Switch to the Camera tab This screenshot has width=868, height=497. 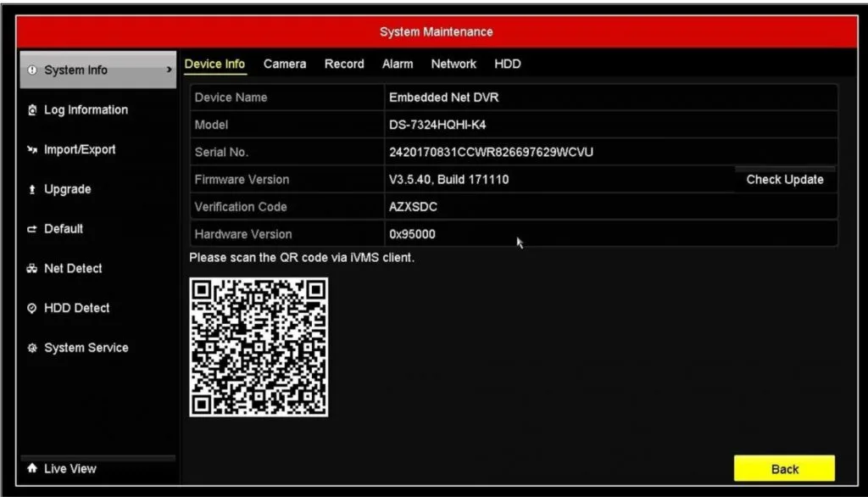(x=285, y=64)
